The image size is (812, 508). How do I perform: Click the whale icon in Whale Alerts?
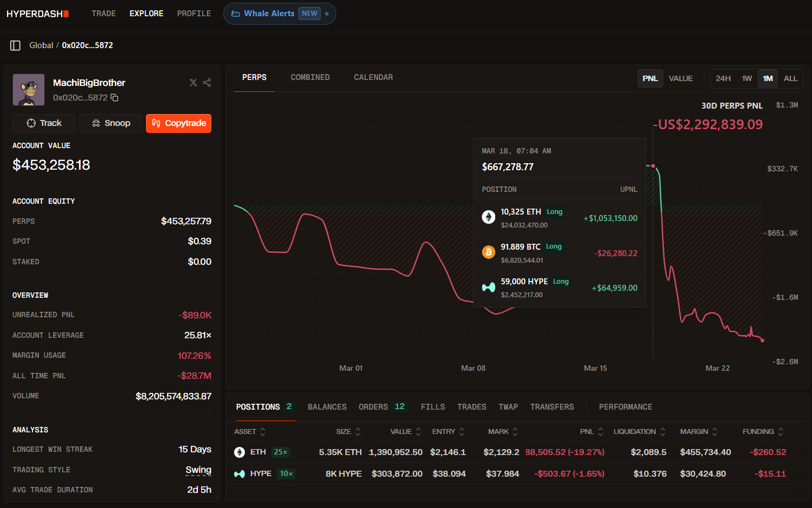point(236,14)
